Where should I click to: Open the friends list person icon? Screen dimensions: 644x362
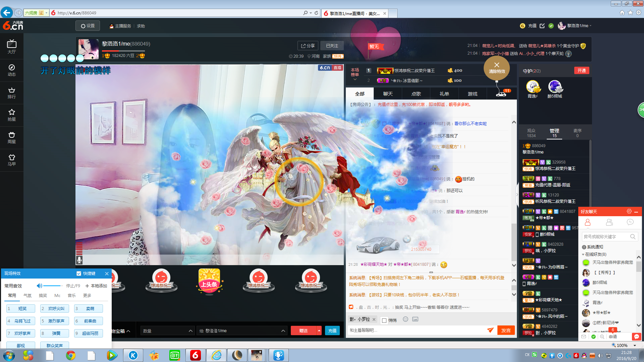point(588,222)
